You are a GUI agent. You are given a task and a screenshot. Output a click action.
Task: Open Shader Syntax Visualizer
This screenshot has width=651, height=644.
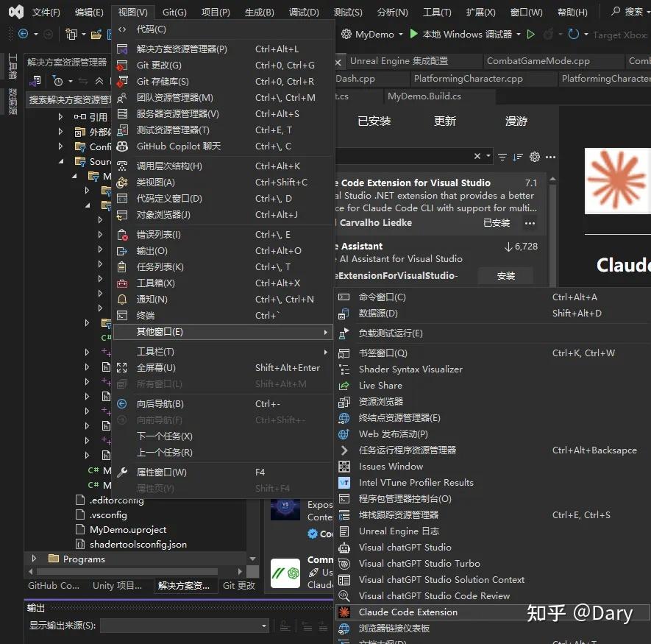click(x=492, y=369)
